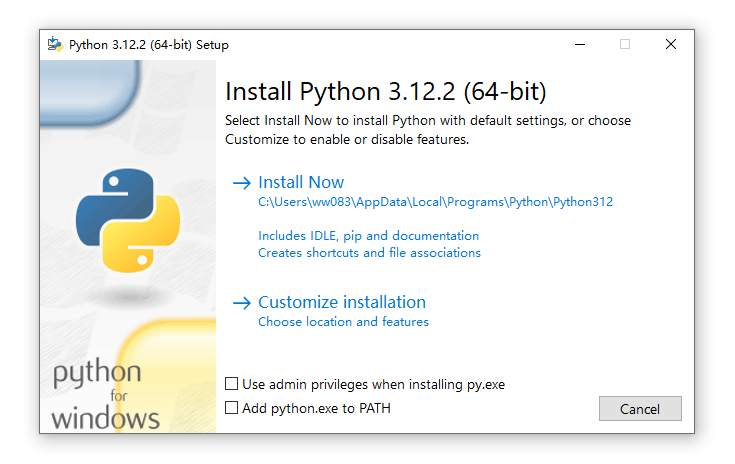Click "Choose location and features" subtitle
Screen dimensions: 735x464
click(x=343, y=322)
